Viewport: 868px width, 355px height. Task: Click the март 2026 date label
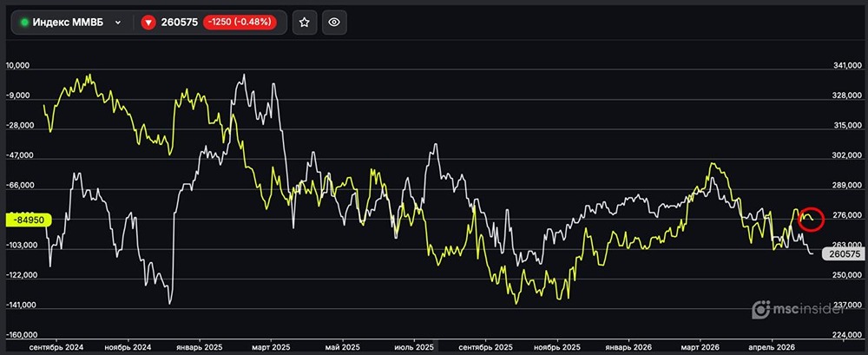[x=700, y=346]
